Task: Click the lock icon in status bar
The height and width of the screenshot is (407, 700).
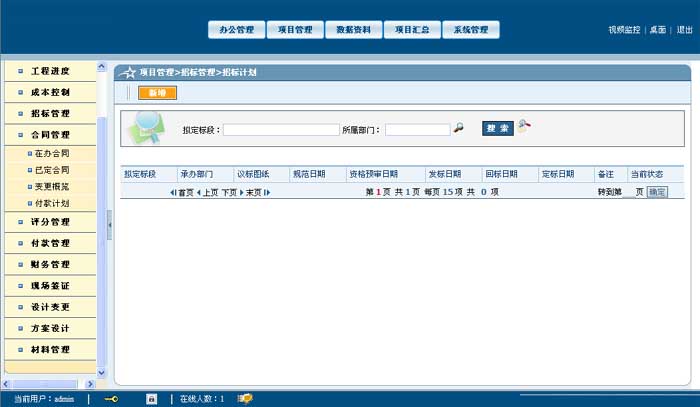Action: pos(152,398)
